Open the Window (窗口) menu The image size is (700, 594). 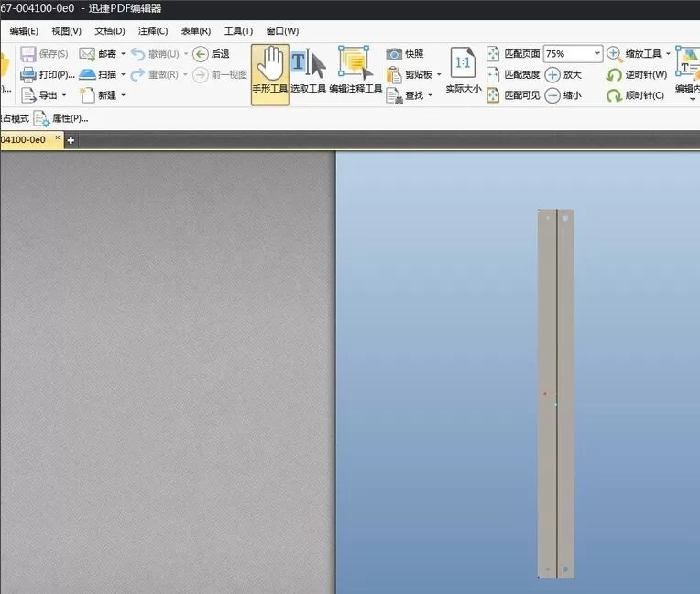(x=282, y=31)
